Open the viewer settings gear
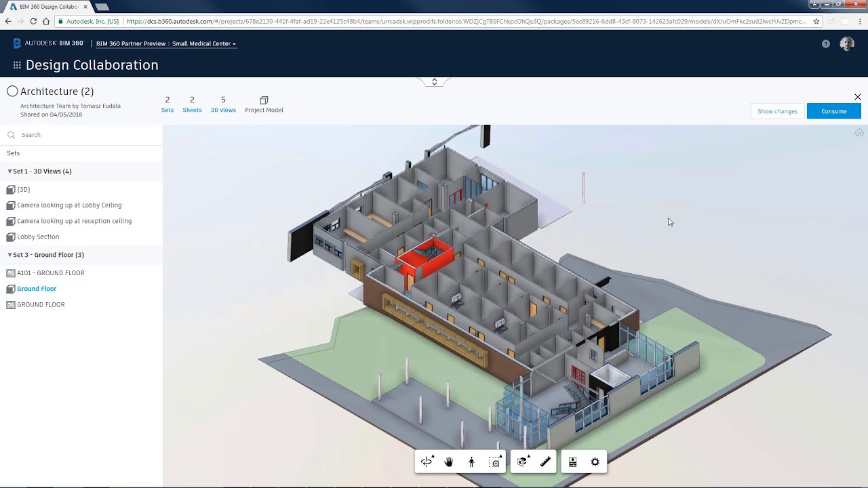Screen dimensions: 868x488 [595, 462]
